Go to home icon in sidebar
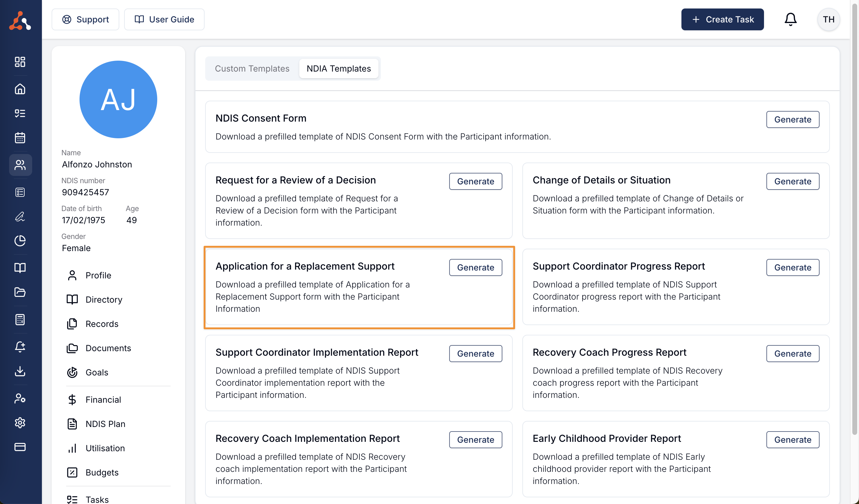The image size is (859, 504). (20, 89)
